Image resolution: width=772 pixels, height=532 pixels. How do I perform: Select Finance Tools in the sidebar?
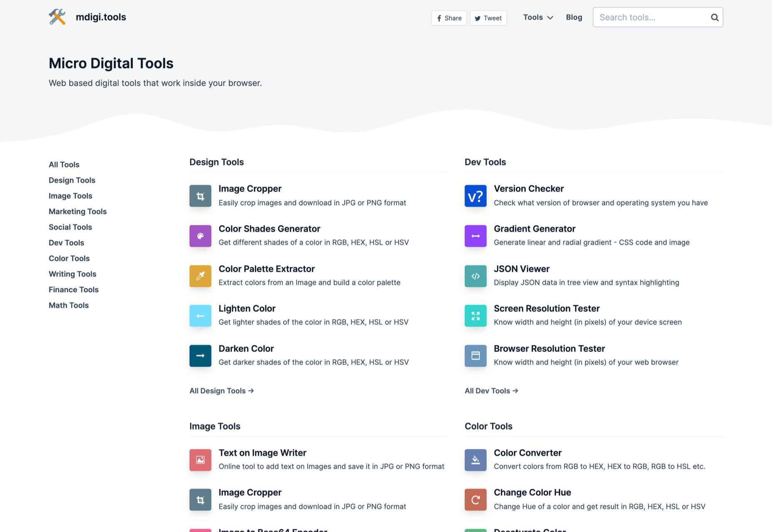tap(74, 290)
